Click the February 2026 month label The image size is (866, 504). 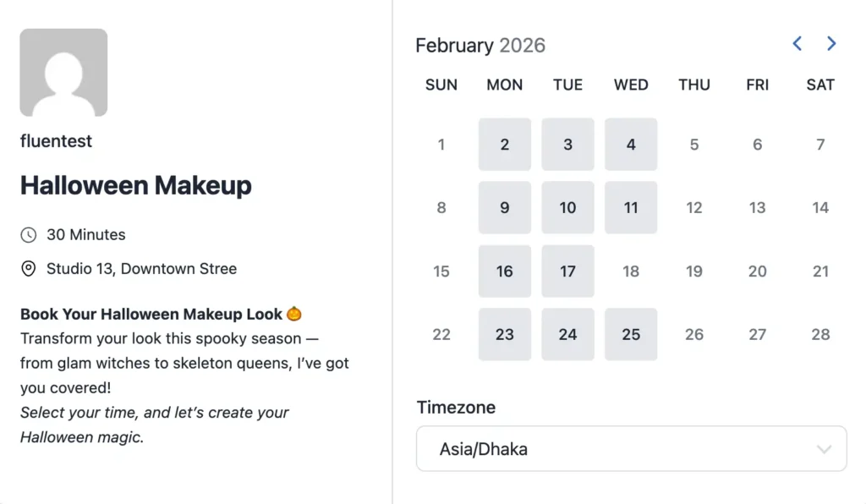point(480,45)
